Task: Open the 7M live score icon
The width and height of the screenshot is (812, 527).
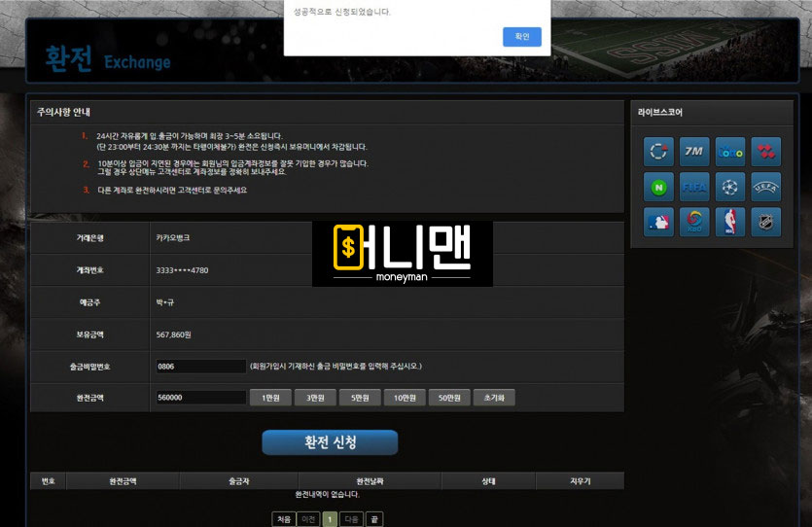Action: [x=693, y=152]
